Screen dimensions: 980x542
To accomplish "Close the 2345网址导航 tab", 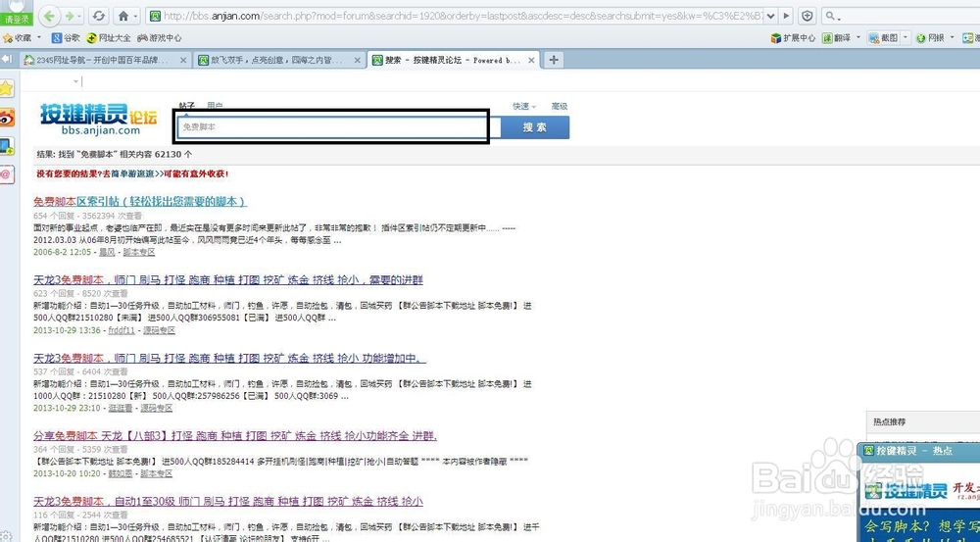I will point(184,61).
